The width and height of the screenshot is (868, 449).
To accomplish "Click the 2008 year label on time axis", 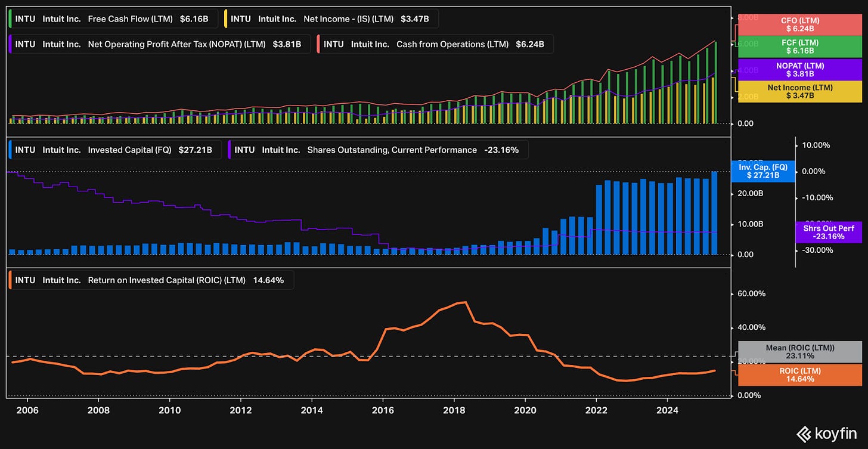I will point(98,410).
